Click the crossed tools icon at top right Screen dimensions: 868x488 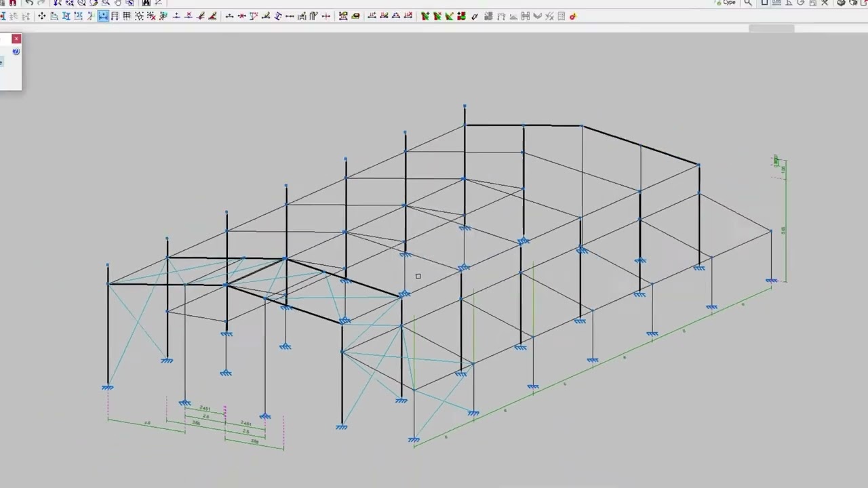pyautogui.click(x=825, y=3)
